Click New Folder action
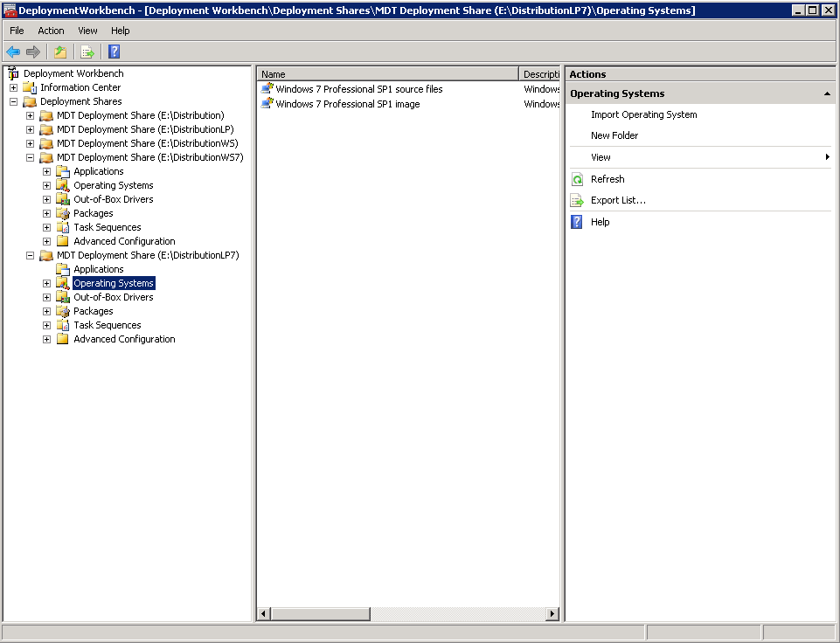 click(x=614, y=135)
